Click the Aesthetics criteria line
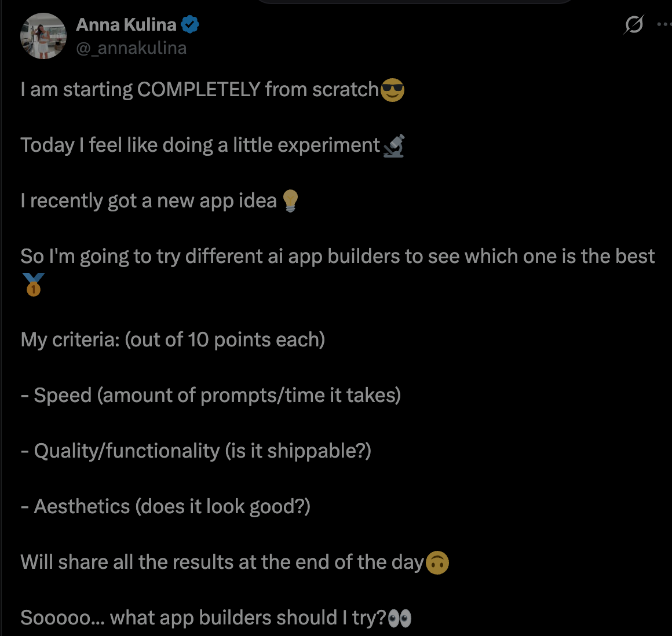 [166, 507]
